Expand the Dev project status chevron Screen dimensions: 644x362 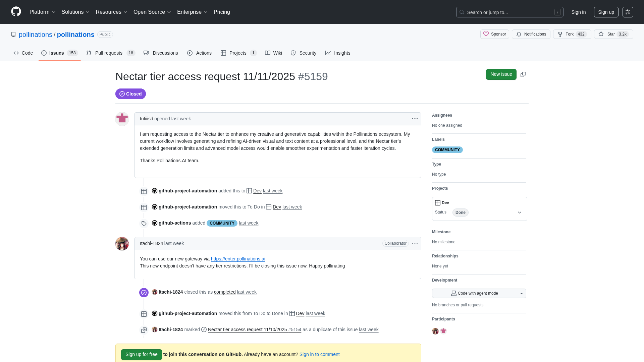519,213
